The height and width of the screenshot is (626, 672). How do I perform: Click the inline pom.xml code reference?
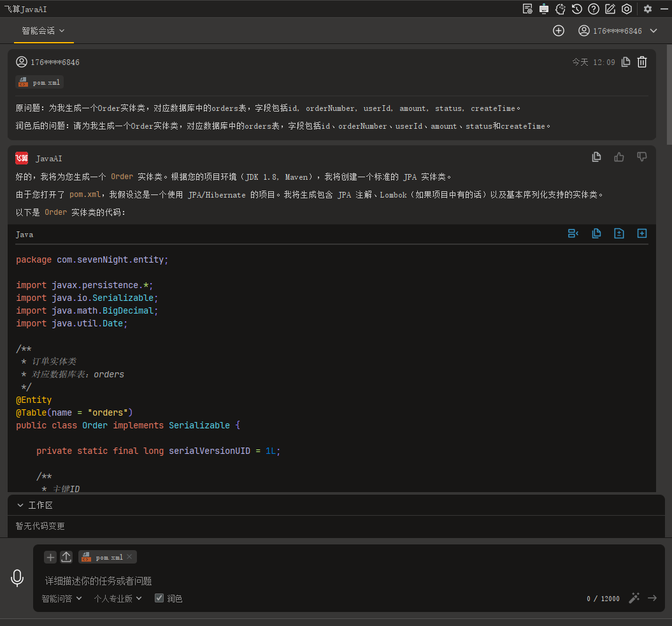(x=85, y=194)
